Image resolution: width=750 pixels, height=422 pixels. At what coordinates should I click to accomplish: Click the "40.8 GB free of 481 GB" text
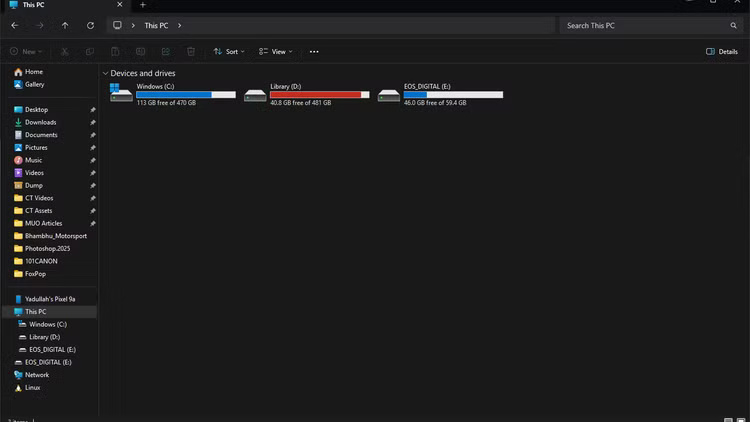pyautogui.click(x=300, y=103)
